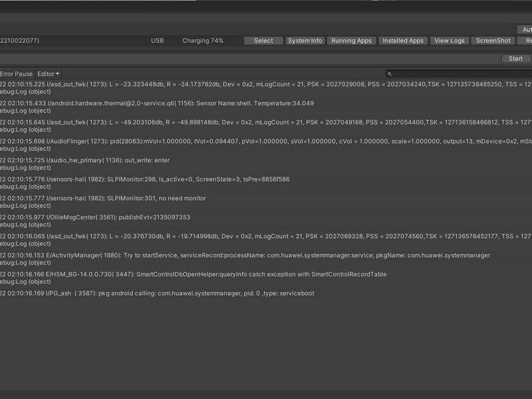The image size is (532, 399).
Task: Click the Select device button
Action: (263, 41)
